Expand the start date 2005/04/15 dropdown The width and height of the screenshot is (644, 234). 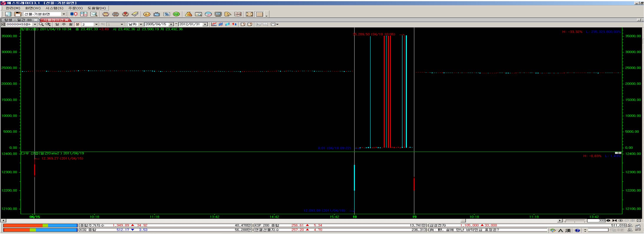click(171, 24)
